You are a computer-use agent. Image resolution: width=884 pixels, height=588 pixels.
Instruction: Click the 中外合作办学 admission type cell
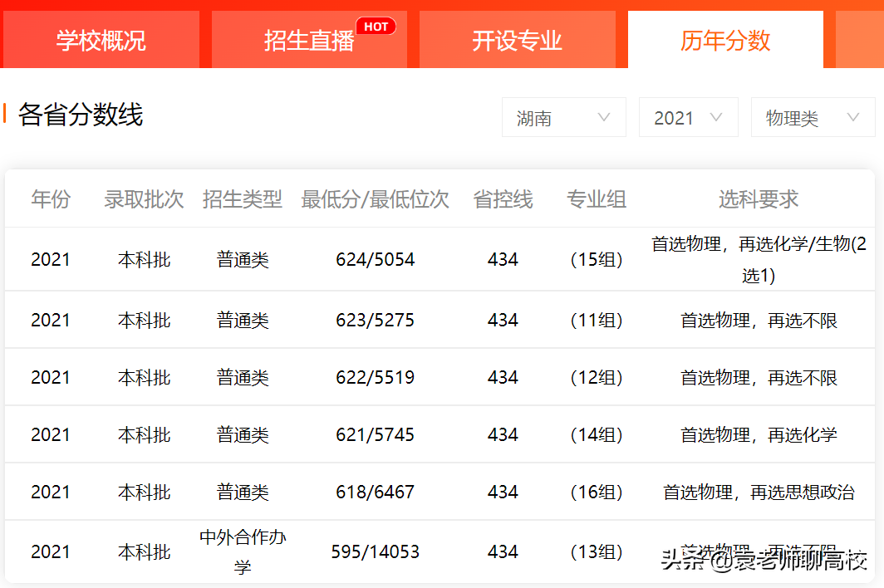(241, 551)
